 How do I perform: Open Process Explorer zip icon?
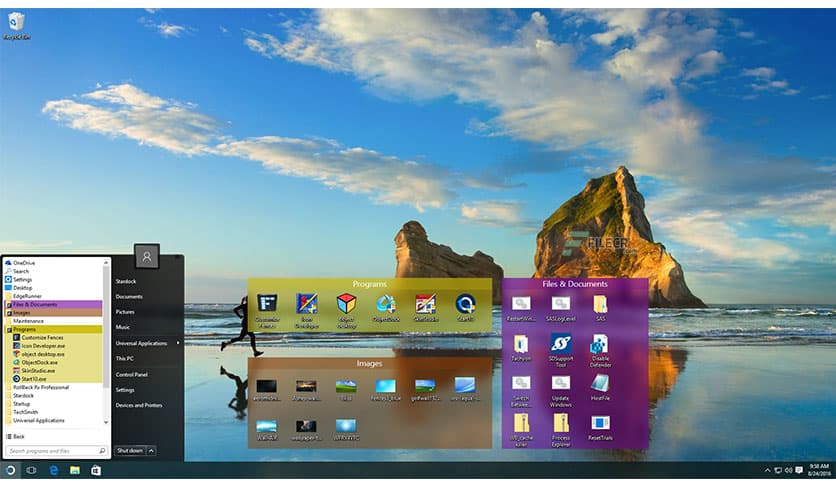coord(560,423)
